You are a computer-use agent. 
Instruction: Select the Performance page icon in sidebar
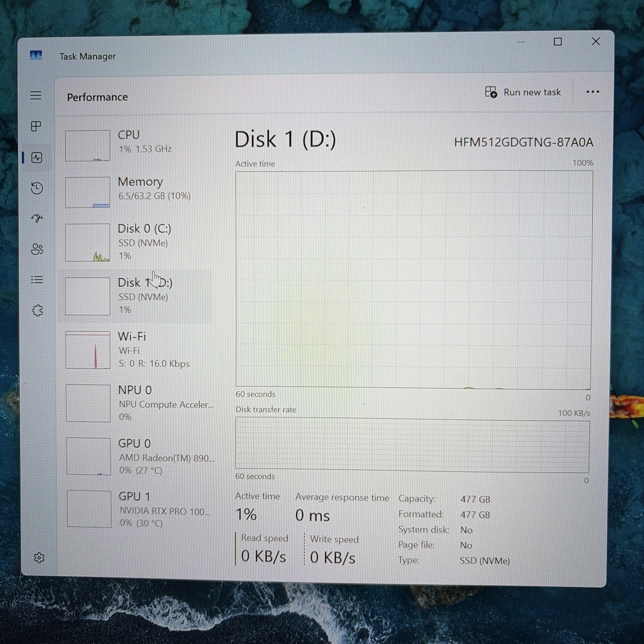point(37,157)
